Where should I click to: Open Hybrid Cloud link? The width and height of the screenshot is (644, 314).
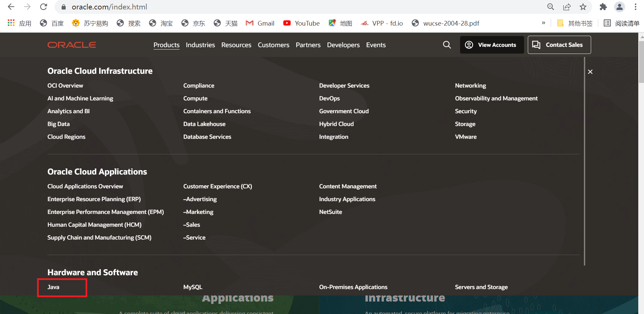pos(336,124)
